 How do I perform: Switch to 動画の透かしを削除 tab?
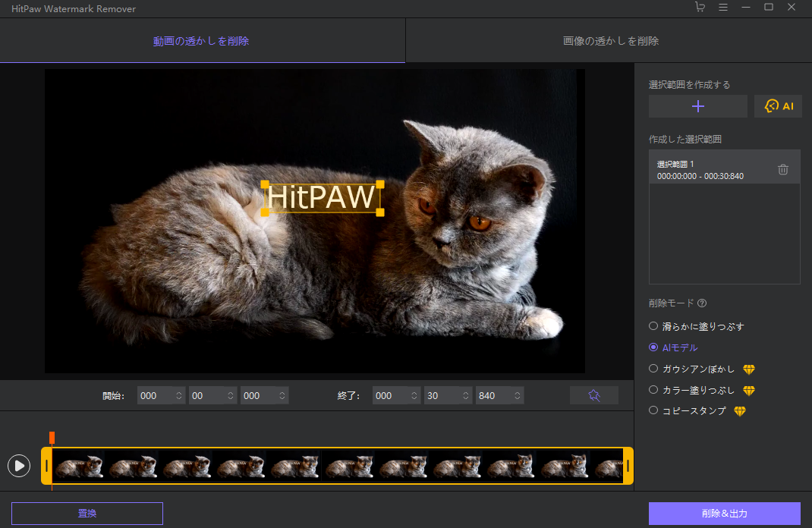(202, 41)
